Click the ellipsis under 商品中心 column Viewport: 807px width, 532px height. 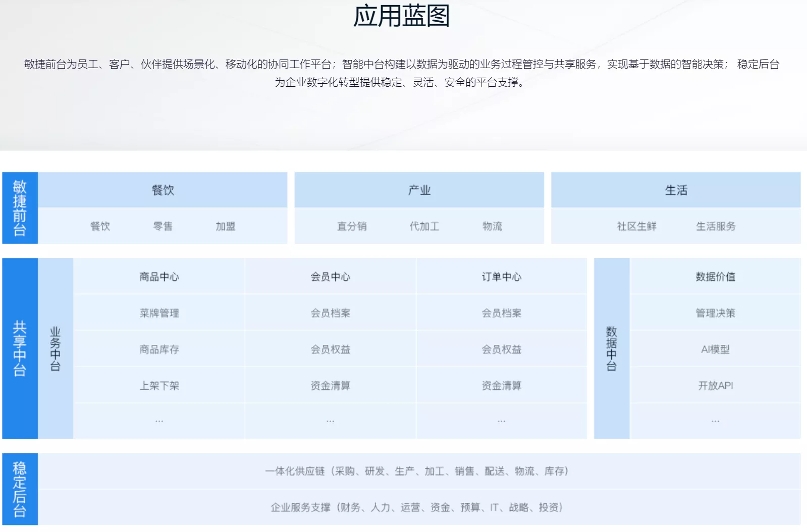159,421
